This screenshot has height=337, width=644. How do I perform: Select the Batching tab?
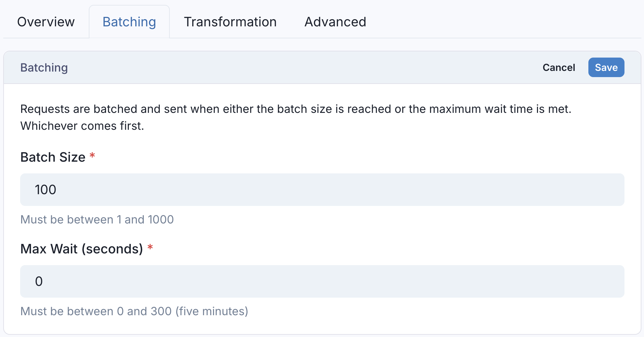[x=129, y=22]
